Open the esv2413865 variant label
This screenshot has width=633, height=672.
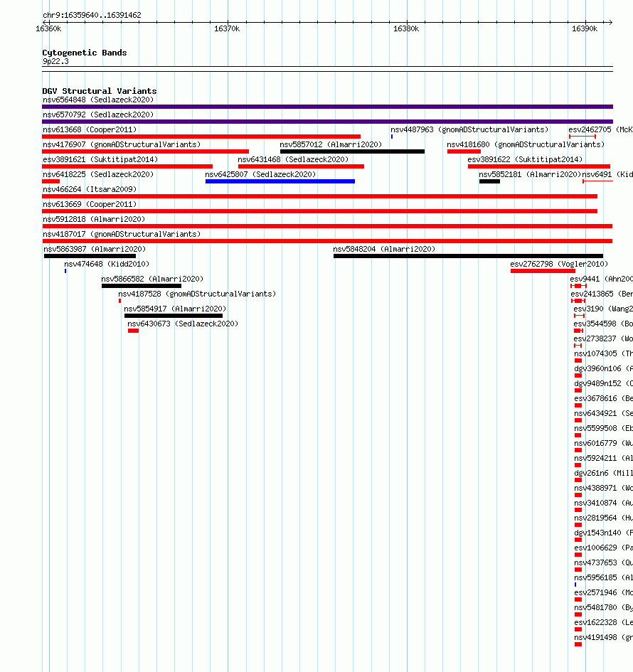[602, 294]
